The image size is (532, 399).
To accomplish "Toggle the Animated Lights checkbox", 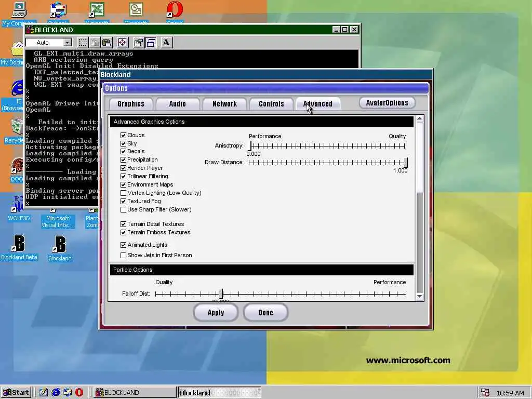I will coord(124,245).
